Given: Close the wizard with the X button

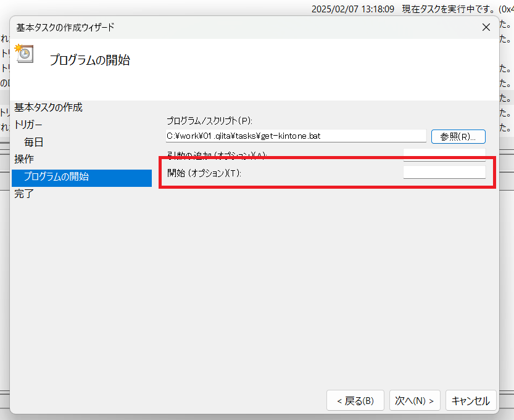Looking at the screenshot, I should click(486, 27).
